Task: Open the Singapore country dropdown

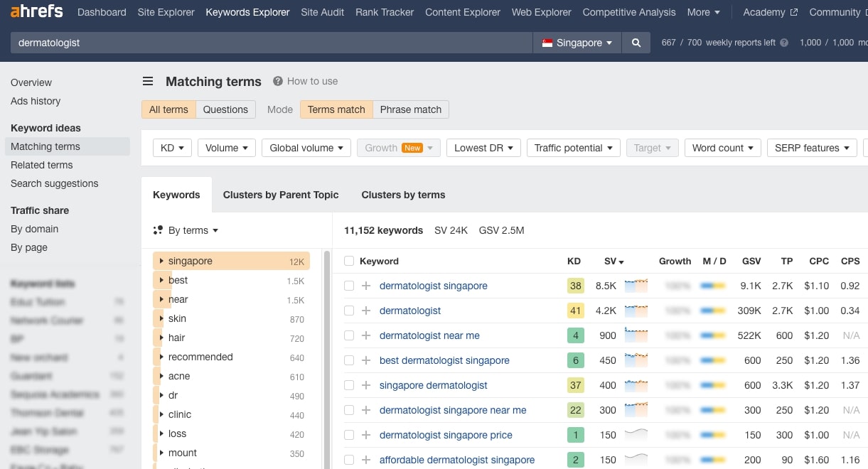Action: coord(577,43)
